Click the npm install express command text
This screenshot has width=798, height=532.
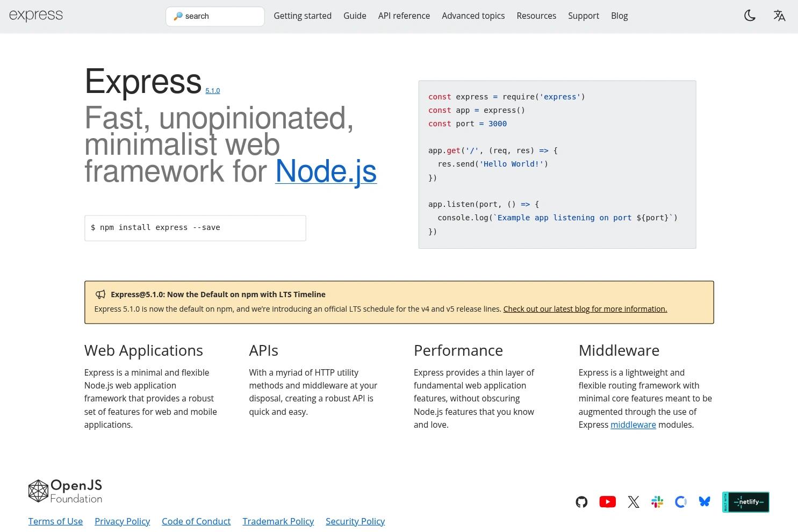click(x=155, y=227)
